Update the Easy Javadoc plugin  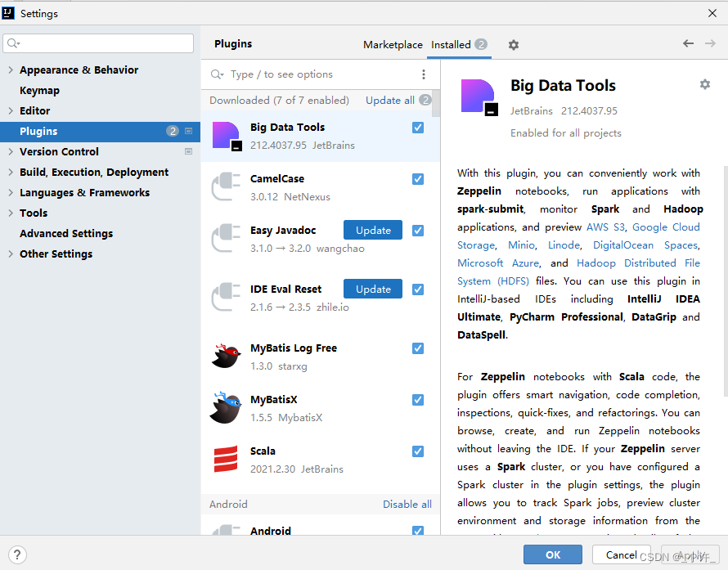pyautogui.click(x=373, y=231)
